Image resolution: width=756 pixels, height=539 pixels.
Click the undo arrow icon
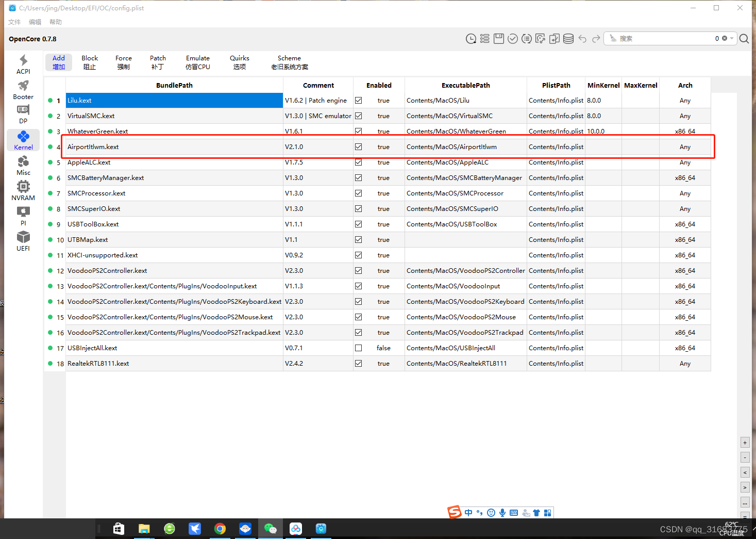pos(582,39)
